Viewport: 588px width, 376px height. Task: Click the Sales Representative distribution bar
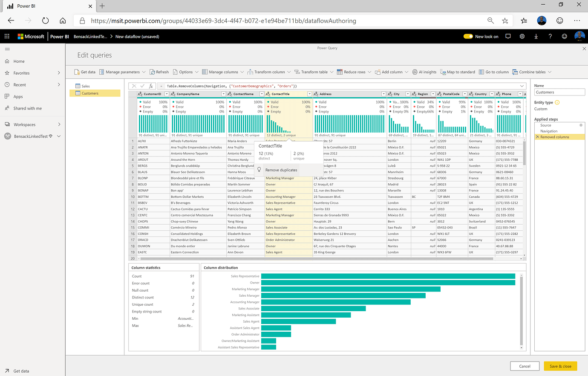[x=388, y=276]
